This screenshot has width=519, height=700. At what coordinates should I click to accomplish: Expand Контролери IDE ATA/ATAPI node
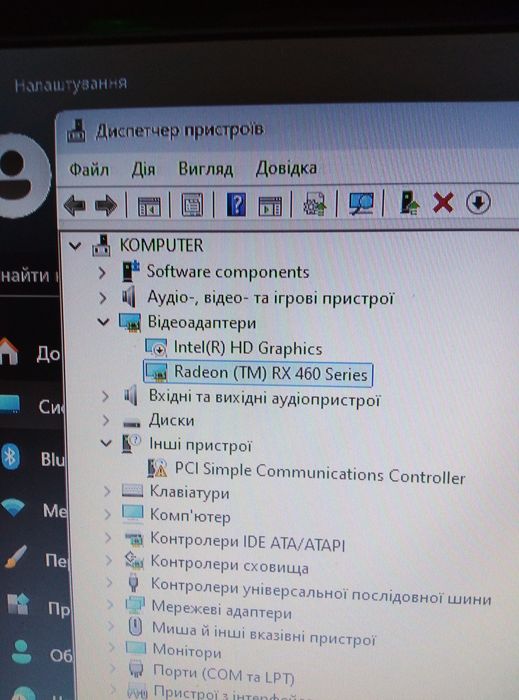click(108, 537)
